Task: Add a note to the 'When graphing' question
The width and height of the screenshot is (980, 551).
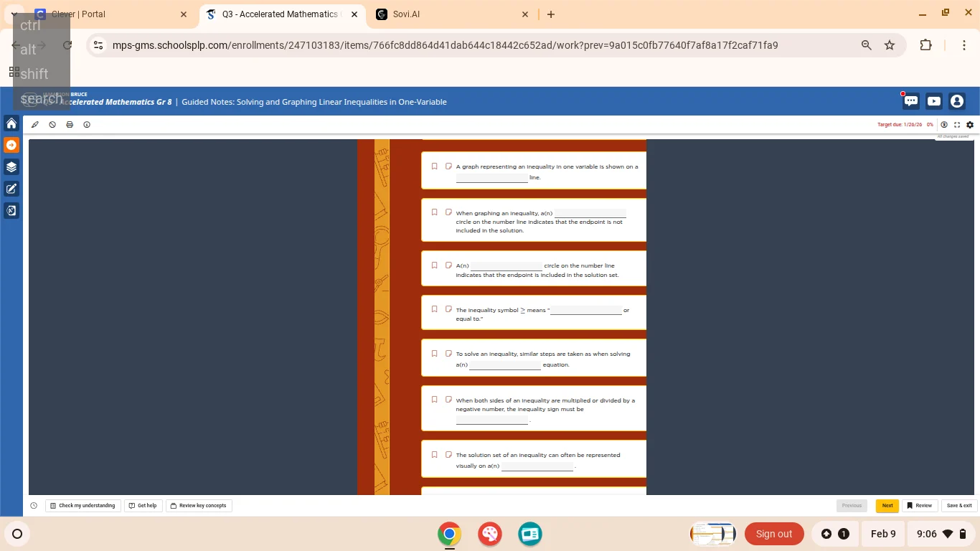Action: (x=448, y=212)
